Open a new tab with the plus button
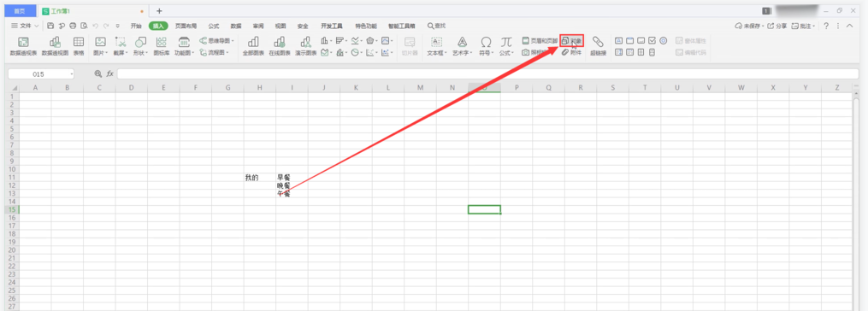 tap(159, 11)
